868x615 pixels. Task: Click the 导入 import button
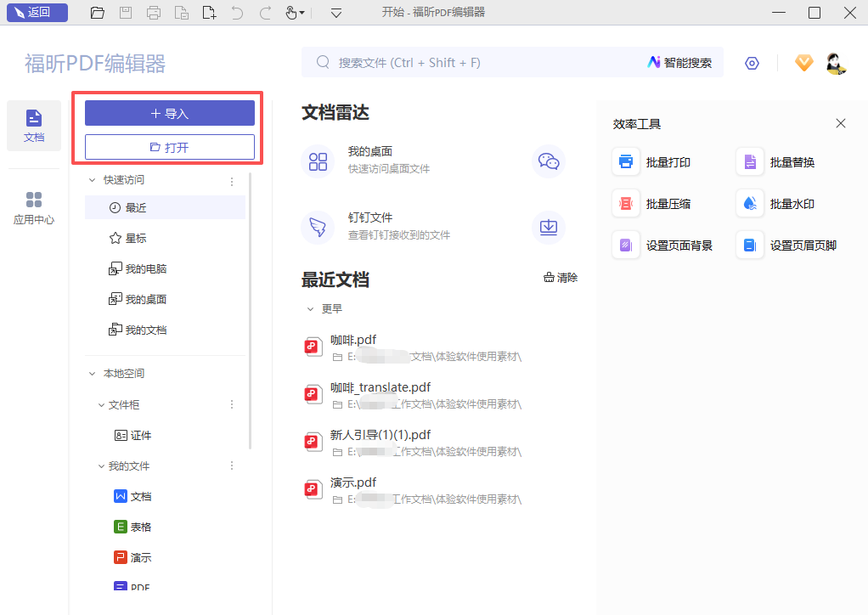169,113
